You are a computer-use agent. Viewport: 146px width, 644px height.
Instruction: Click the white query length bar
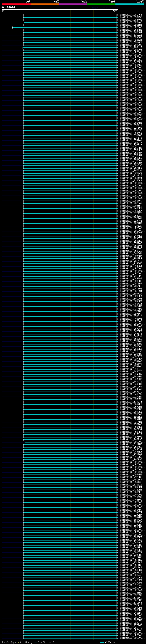tap(60, 10)
